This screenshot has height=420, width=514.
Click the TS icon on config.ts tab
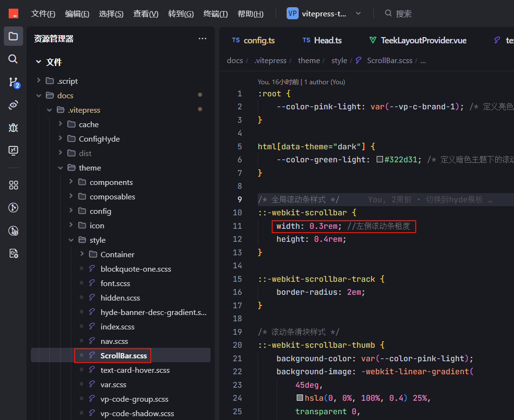[x=236, y=40]
